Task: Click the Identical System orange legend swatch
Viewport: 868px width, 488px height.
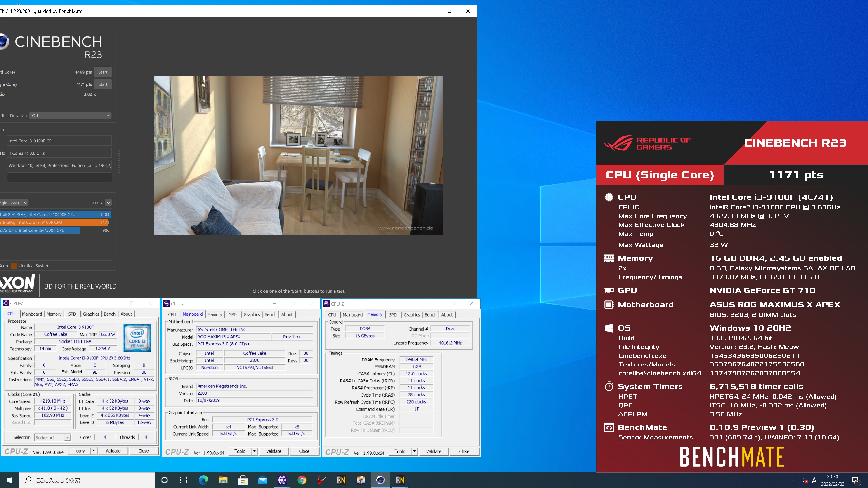Action: coord(14,266)
